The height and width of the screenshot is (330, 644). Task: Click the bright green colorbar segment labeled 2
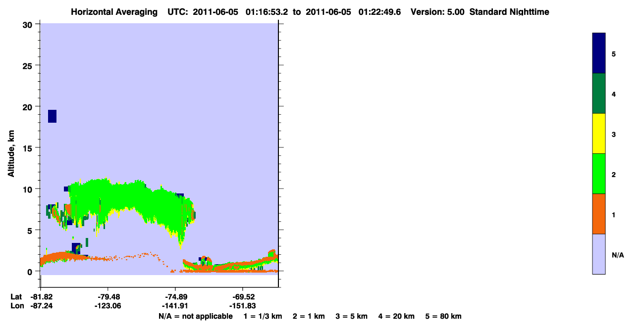599,174
